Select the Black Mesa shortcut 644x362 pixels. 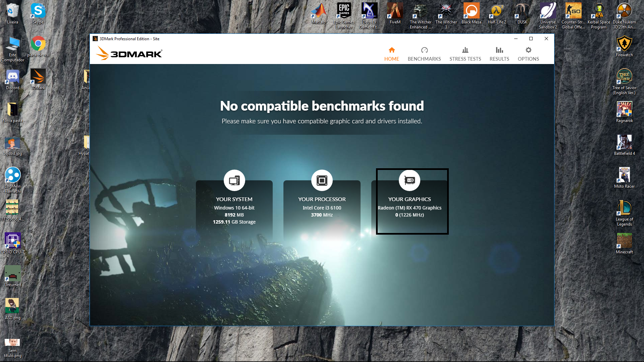pos(471,14)
